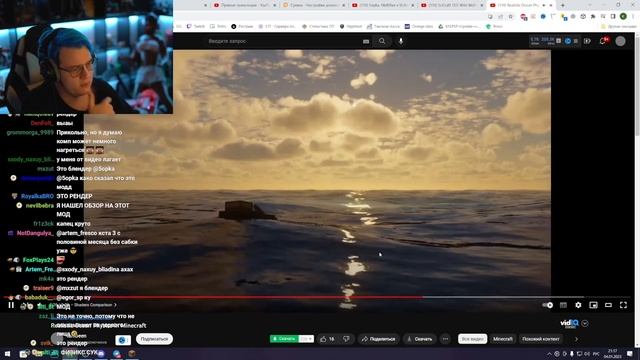Select the Minecraft chip
640x360 pixels.
pyautogui.click(x=503, y=339)
